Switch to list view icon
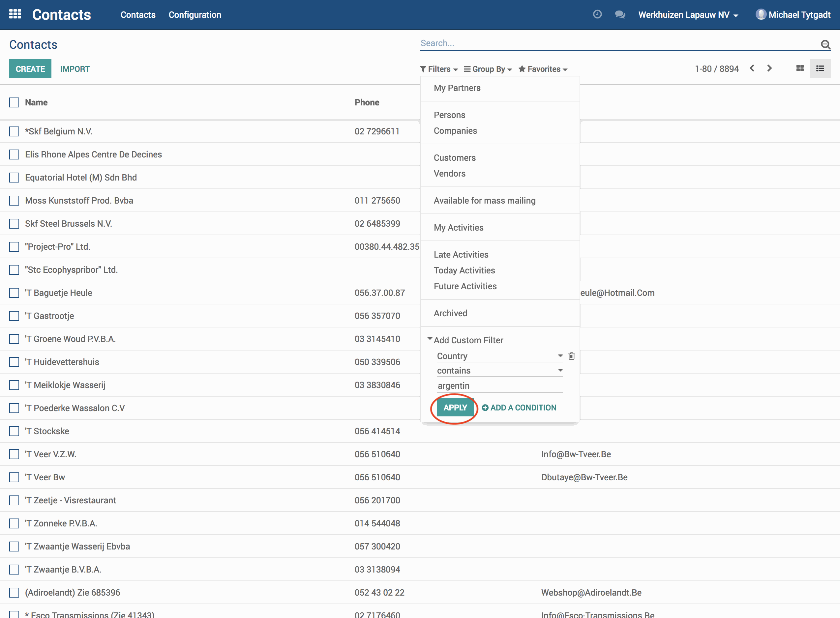 pyautogui.click(x=820, y=69)
